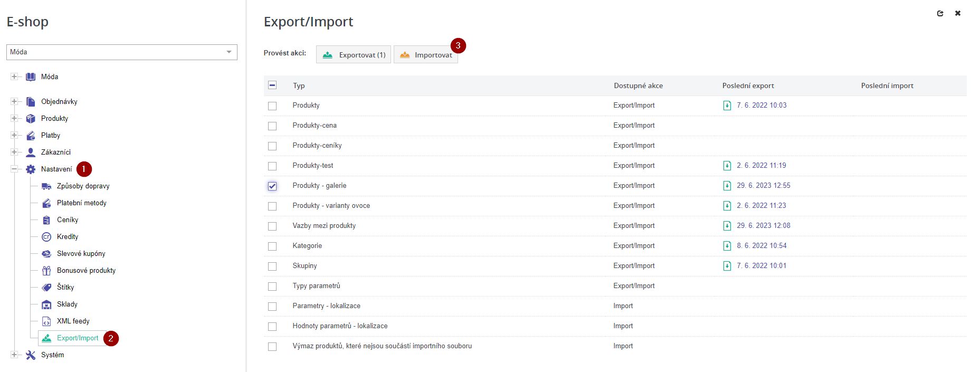Collapse the Nastavení tree node
980x372 pixels.
(x=14, y=169)
